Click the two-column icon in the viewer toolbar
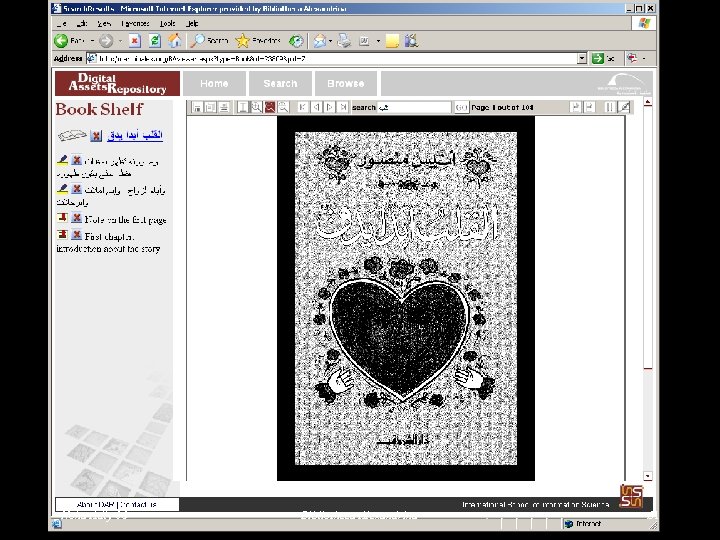 click(609, 107)
